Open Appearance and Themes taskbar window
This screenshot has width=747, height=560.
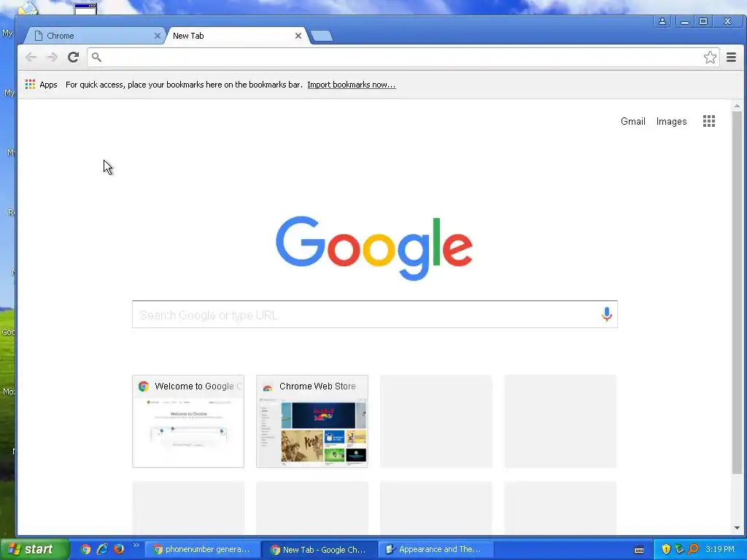pos(436,549)
